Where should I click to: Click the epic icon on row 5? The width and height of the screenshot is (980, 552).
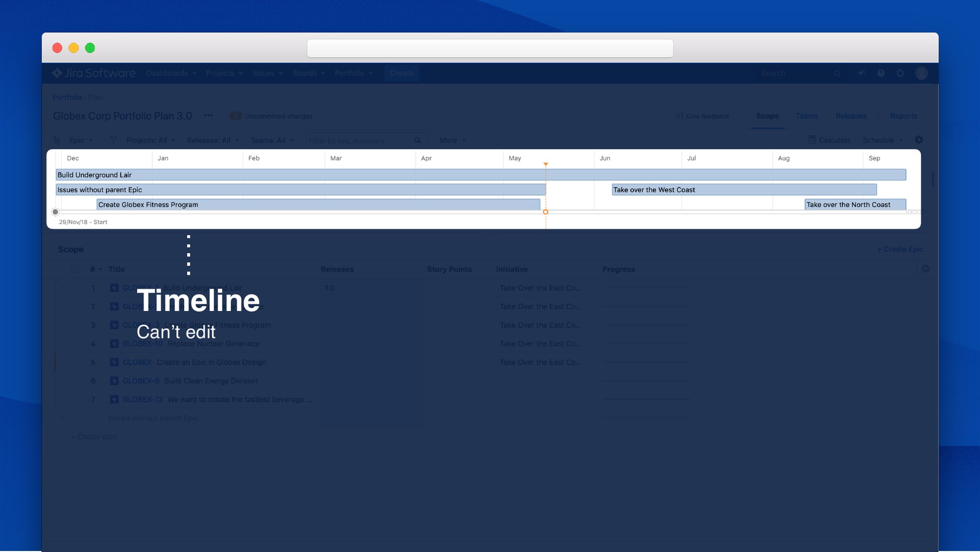coord(114,362)
